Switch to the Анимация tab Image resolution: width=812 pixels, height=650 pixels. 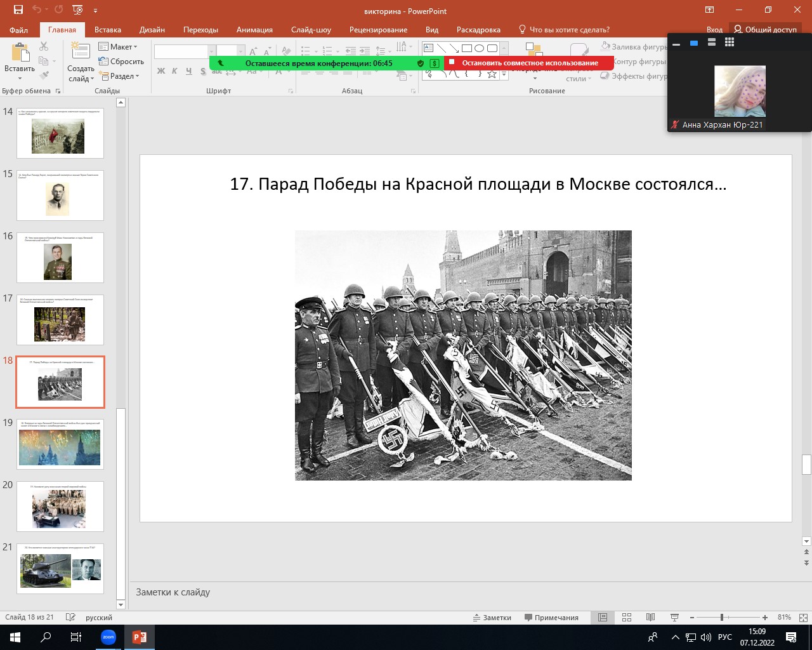click(x=254, y=30)
